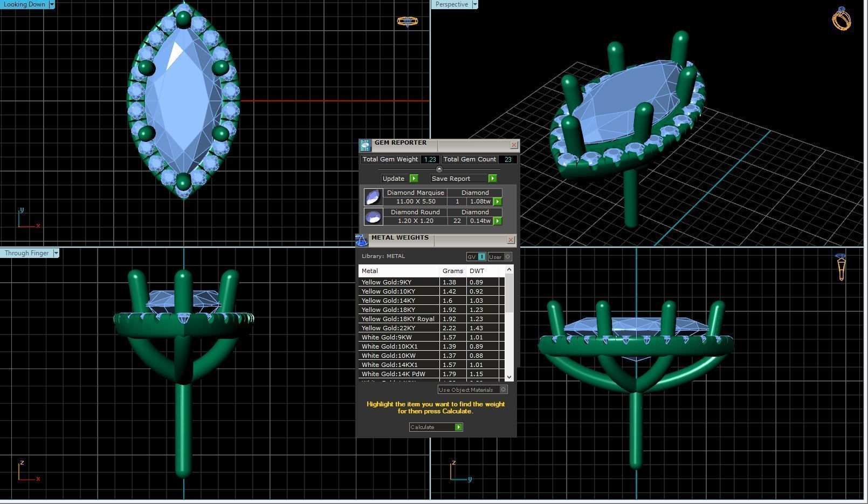Close the Gem Reporter panel
This screenshot has height=504, width=868.
[x=514, y=145]
